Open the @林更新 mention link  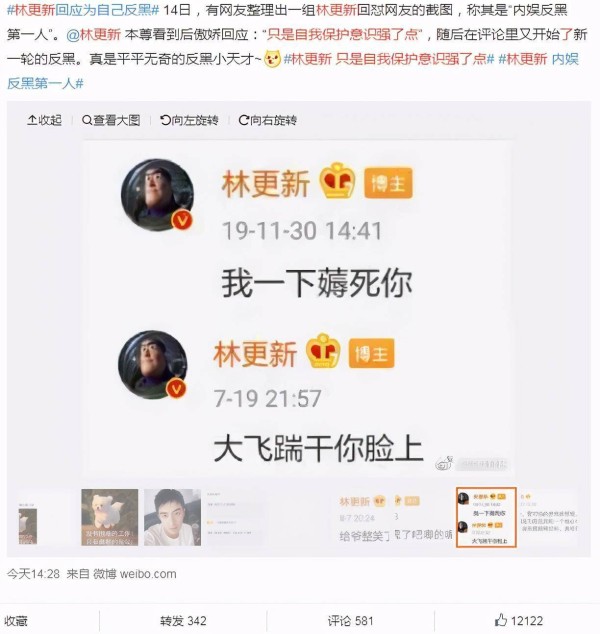(93, 35)
